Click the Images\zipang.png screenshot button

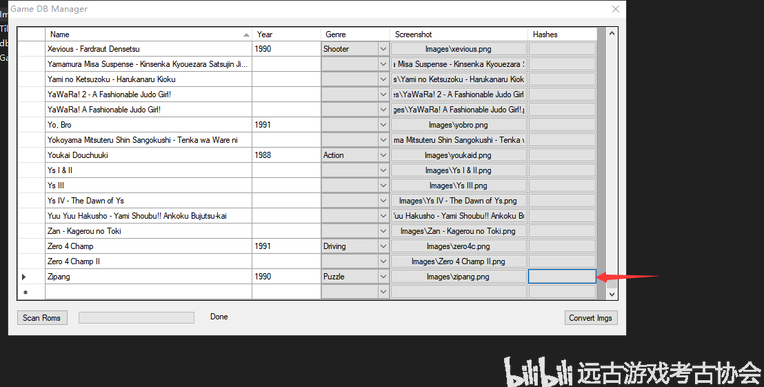click(458, 276)
